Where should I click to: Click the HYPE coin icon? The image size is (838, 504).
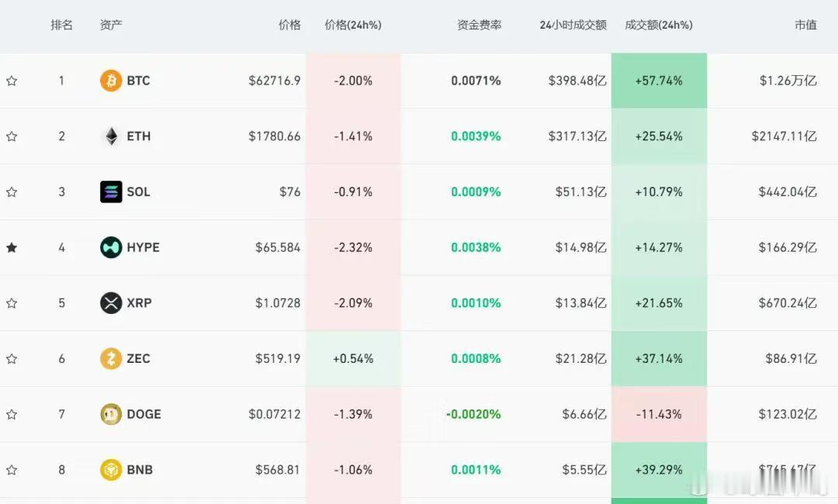[x=111, y=247]
